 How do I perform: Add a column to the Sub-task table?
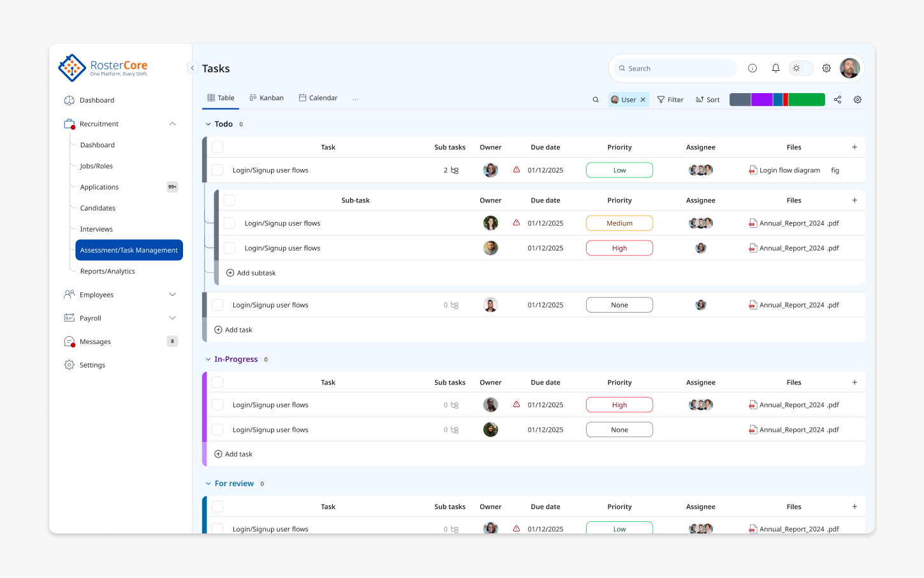pyautogui.click(x=854, y=200)
